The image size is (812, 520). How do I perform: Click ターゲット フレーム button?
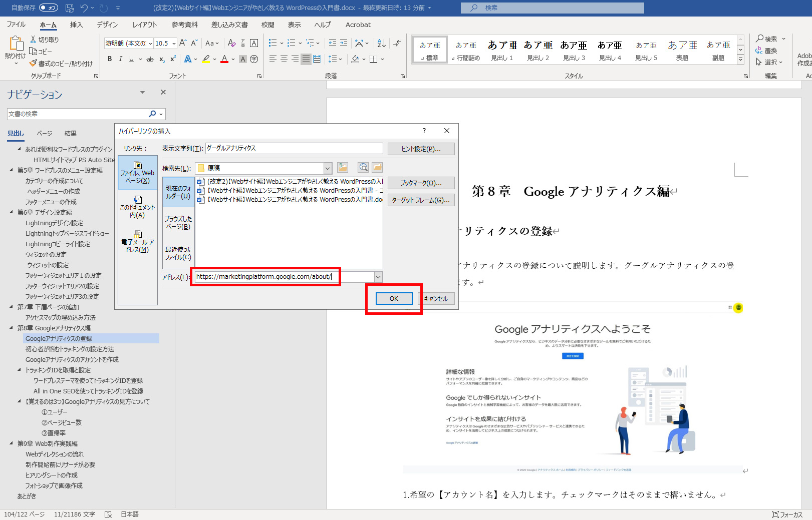(421, 200)
